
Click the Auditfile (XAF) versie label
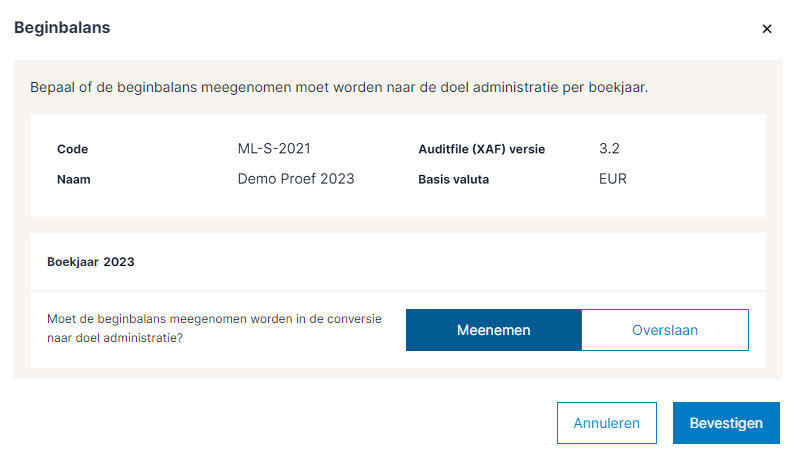tap(495, 149)
